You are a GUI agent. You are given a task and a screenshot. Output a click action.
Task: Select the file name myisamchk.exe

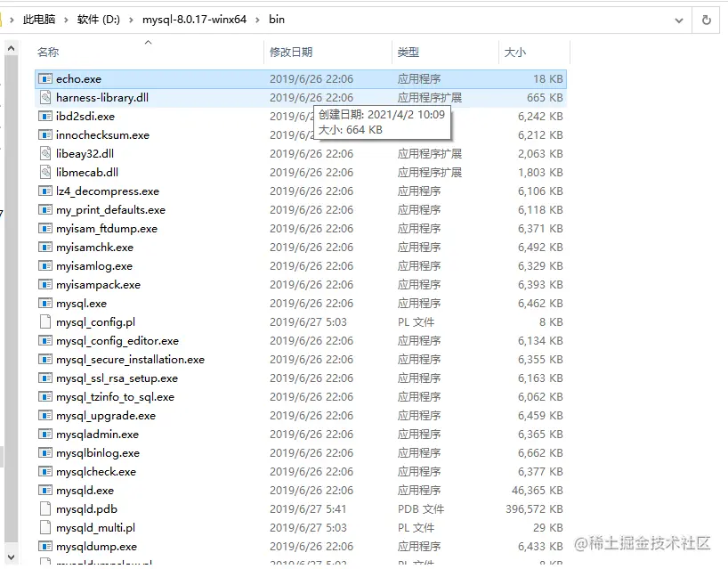(94, 248)
